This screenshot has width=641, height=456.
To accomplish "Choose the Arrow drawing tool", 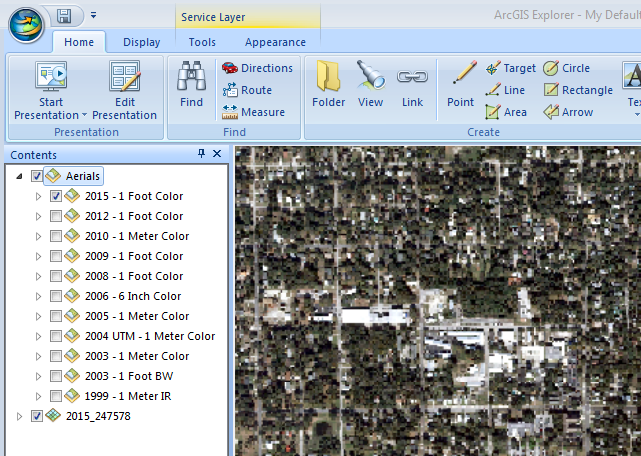I will coord(567,112).
